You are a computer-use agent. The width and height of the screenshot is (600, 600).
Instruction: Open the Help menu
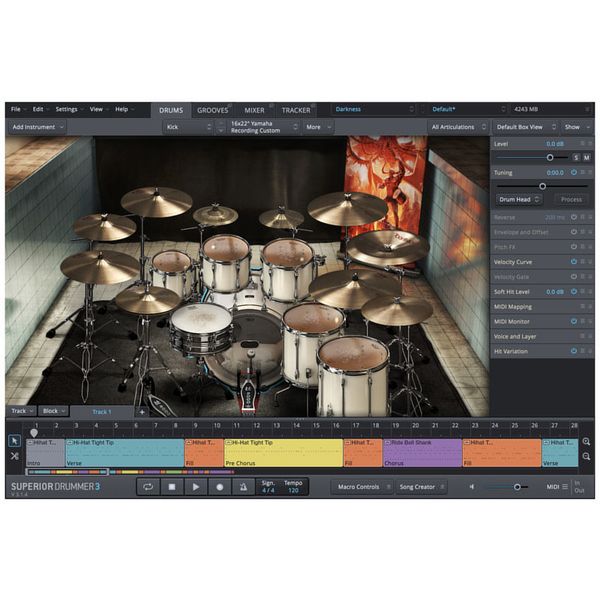(x=124, y=109)
